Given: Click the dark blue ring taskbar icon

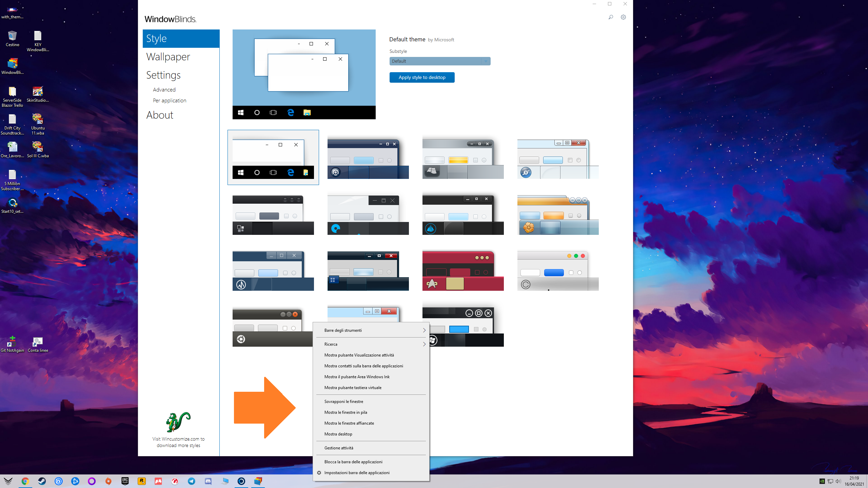Looking at the screenshot, I should pyautogui.click(x=241, y=481).
